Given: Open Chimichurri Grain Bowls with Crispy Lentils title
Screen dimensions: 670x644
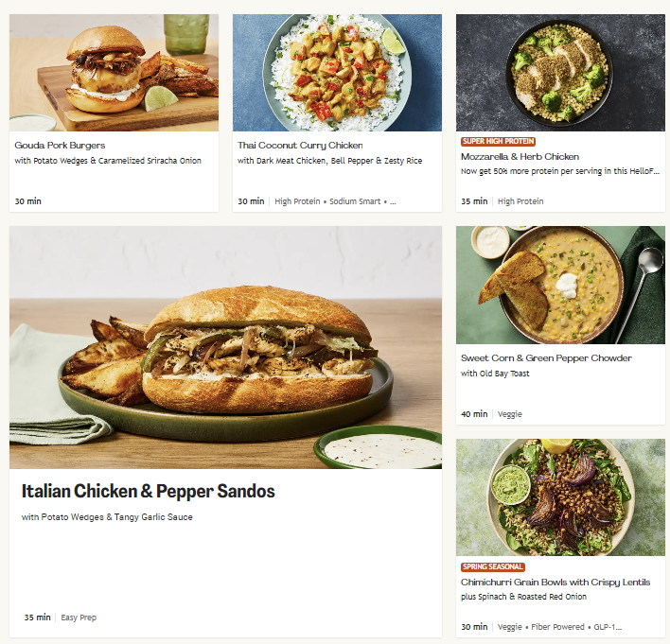Looking at the screenshot, I should pos(555,583).
